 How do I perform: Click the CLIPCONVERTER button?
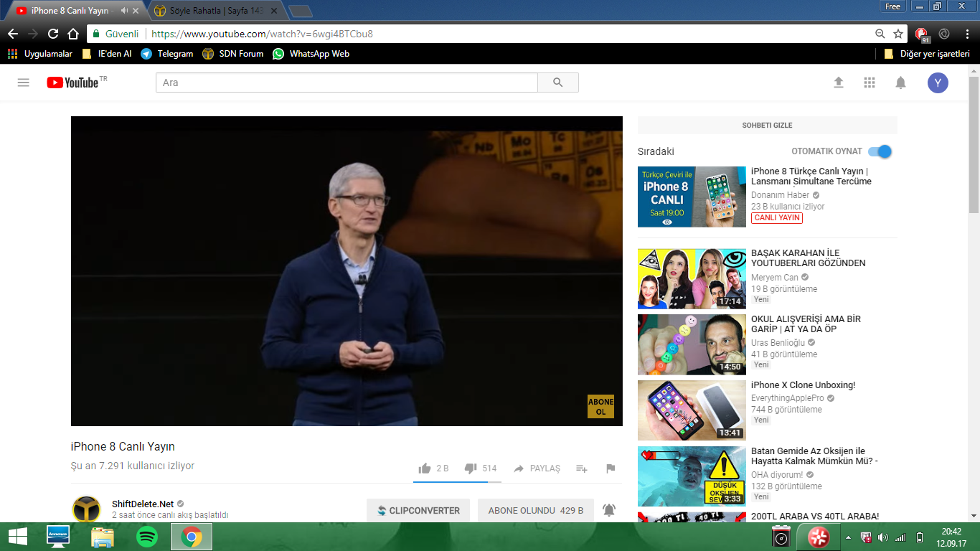point(418,511)
